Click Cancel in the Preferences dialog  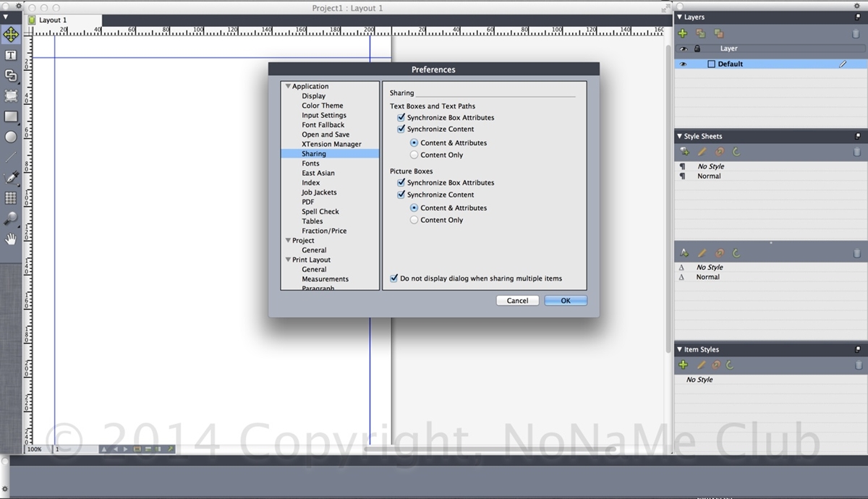pyautogui.click(x=517, y=300)
